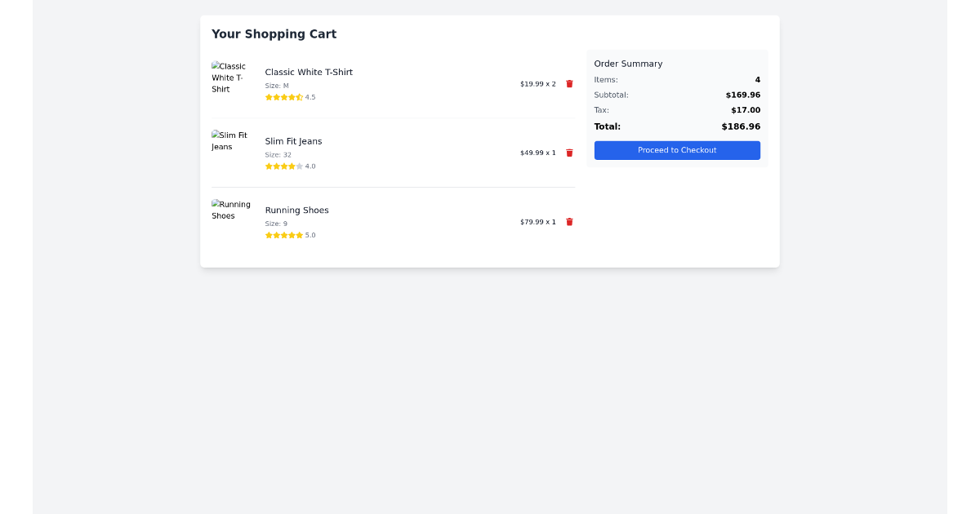980x514 pixels.
Task: Click the $19.99 x 2 price text
Action: coord(537,83)
